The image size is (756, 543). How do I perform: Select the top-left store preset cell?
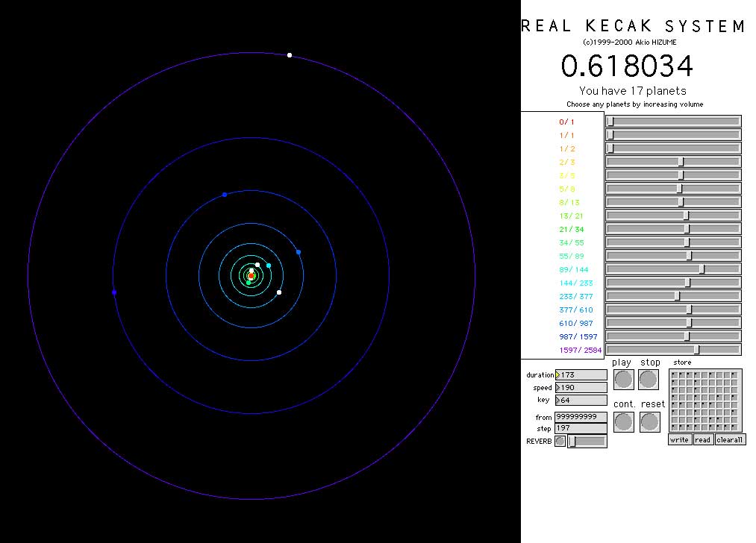(x=675, y=375)
